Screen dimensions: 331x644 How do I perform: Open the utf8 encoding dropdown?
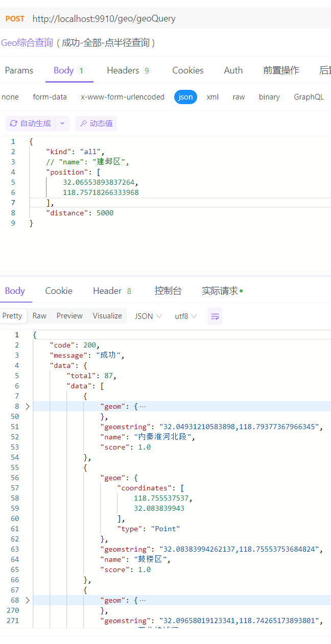pyautogui.click(x=186, y=316)
